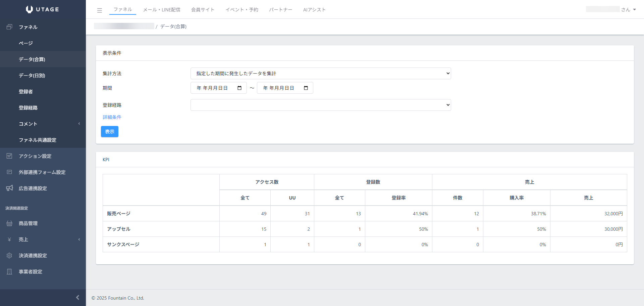Click the 商品管理 basket icon
This screenshot has width=644, height=306.
point(9,223)
